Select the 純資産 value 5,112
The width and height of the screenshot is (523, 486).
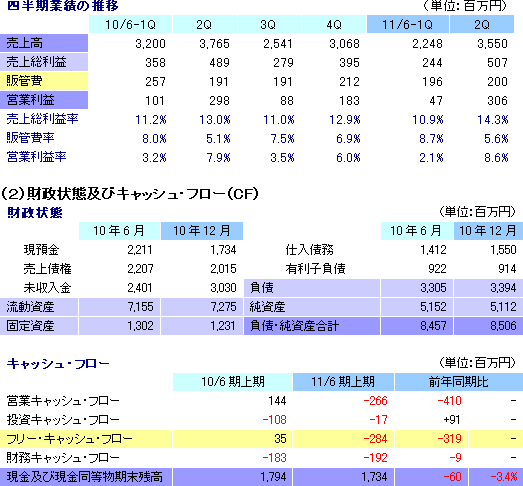tap(503, 307)
